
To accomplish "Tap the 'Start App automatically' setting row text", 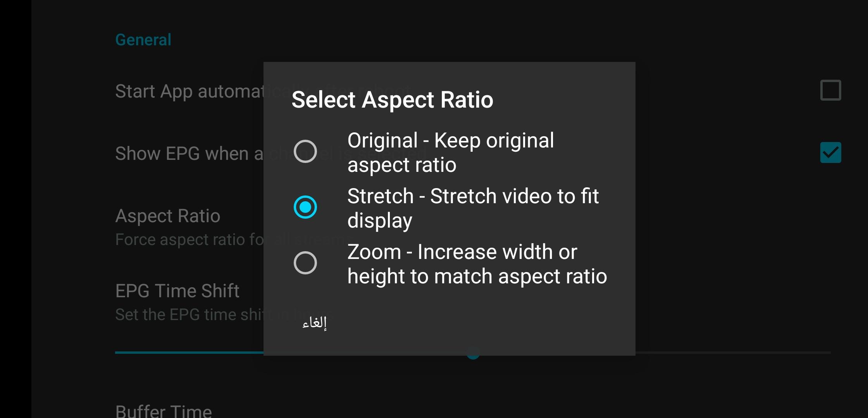I will click(x=189, y=92).
